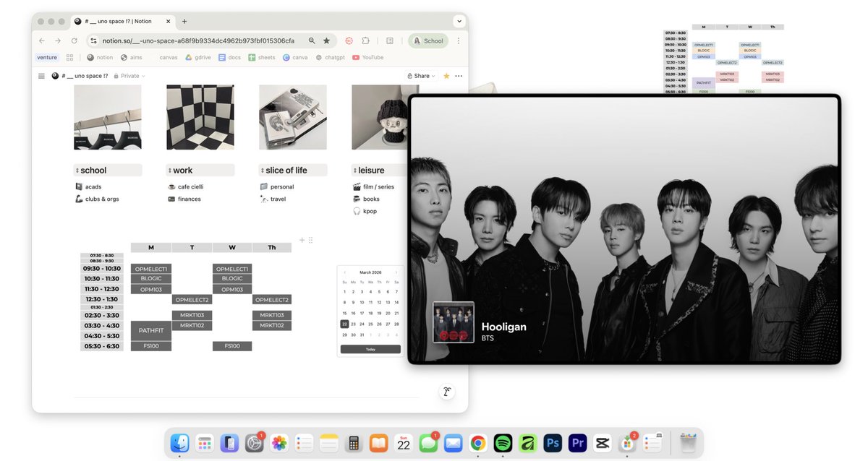Viewport: 868px width, 461px height.
Task: Open the sheets bookmark
Action: (262, 57)
